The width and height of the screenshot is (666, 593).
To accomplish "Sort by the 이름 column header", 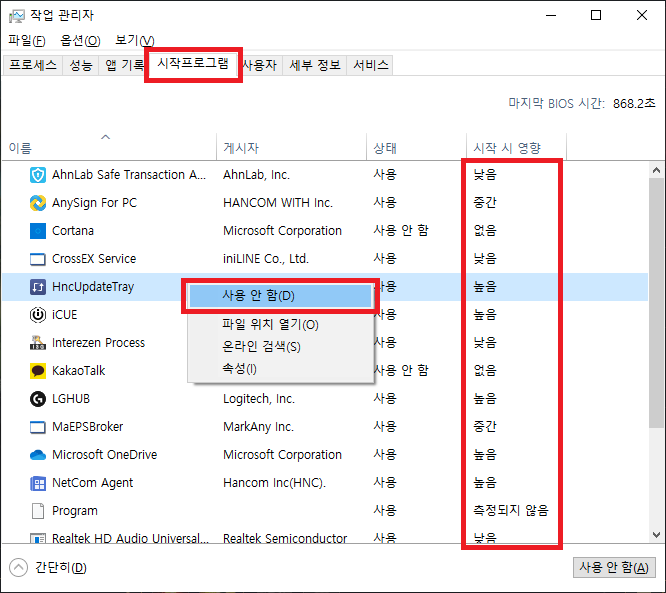I will pyautogui.click(x=109, y=148).
